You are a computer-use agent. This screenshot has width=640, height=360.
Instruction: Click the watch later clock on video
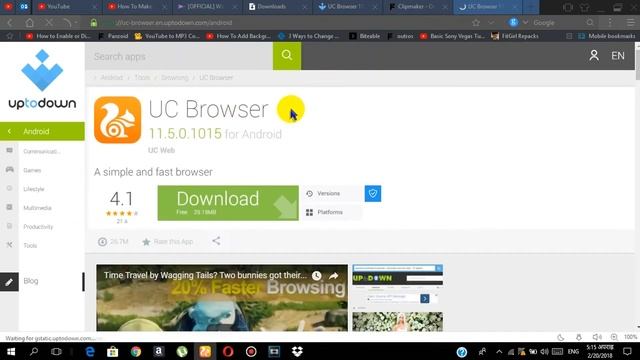point(317,276)
